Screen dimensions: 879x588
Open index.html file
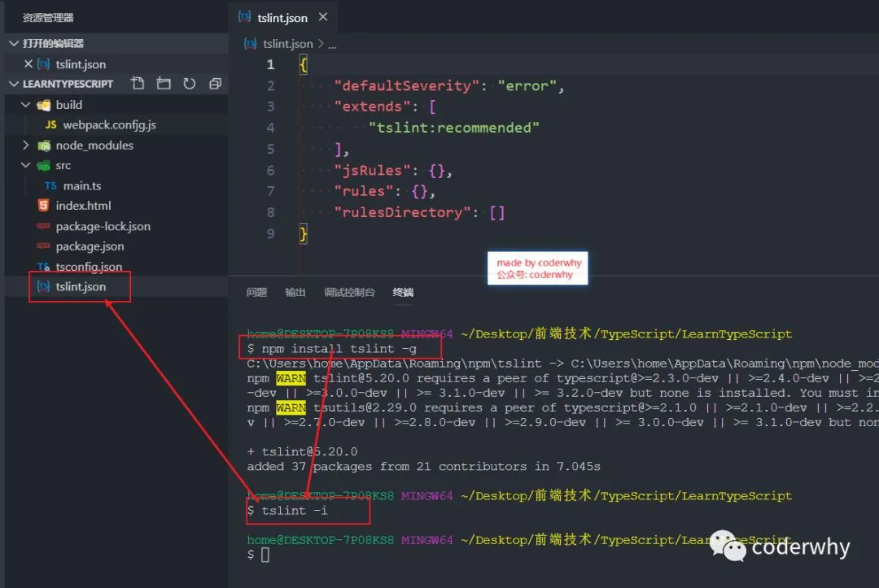pyautogui.click(x=83, y=206)
